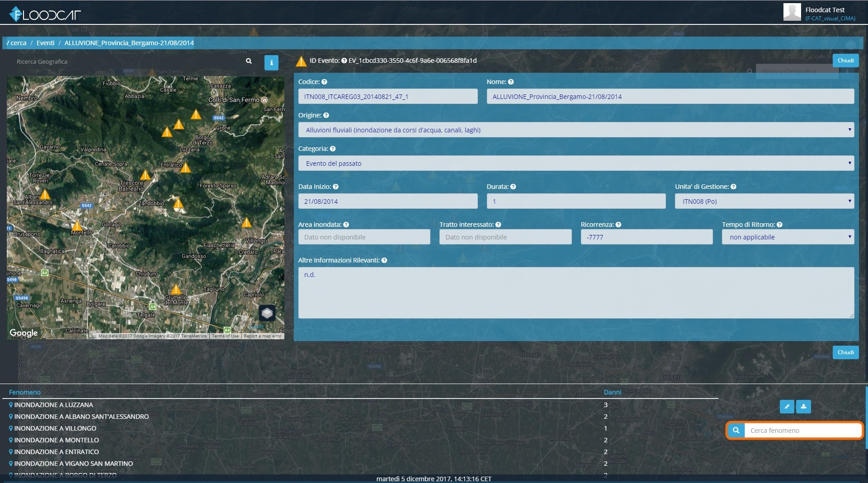Click the collapse arrows button above Cerca fenomeno

(x=787, y=406)
